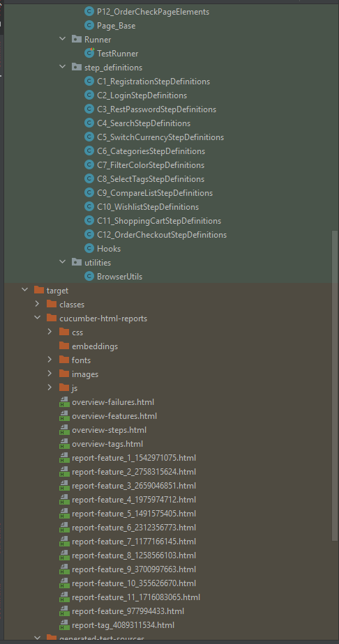Click HTML file icon of overview-tags.html
This screenshot has width=339, height=644.
pyautogui.click(x=64, y=444)
